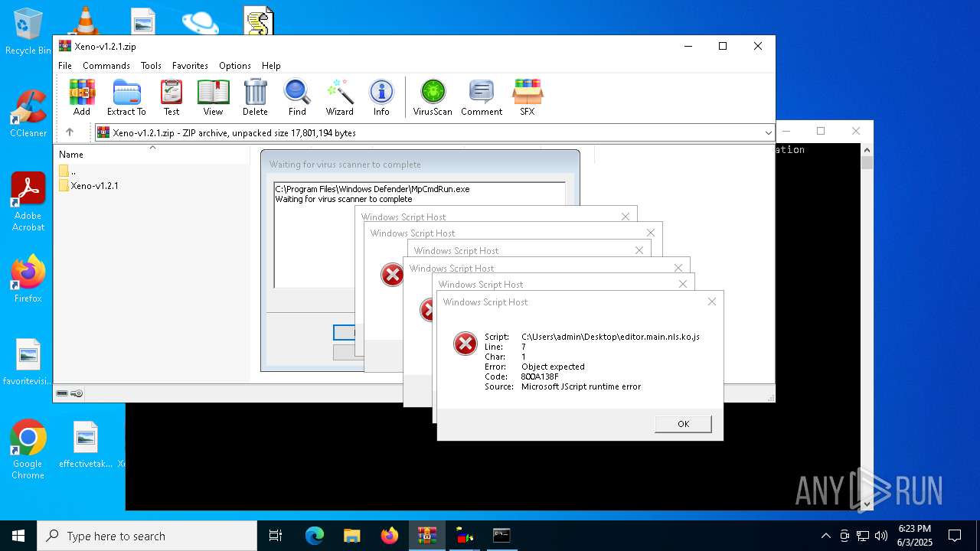Image resolution: width=980 pixels, height=551 pixels.
Task: Select the Xeno-v1.2.1 folder row
Action: pos(89,185)
